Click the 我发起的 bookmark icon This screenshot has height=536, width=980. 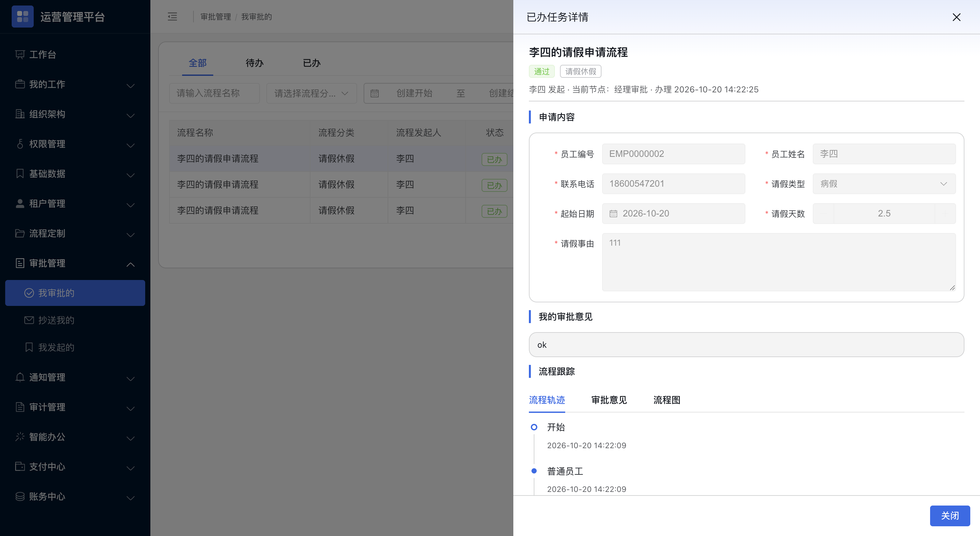pyautogui.click(x=29, y=347)
